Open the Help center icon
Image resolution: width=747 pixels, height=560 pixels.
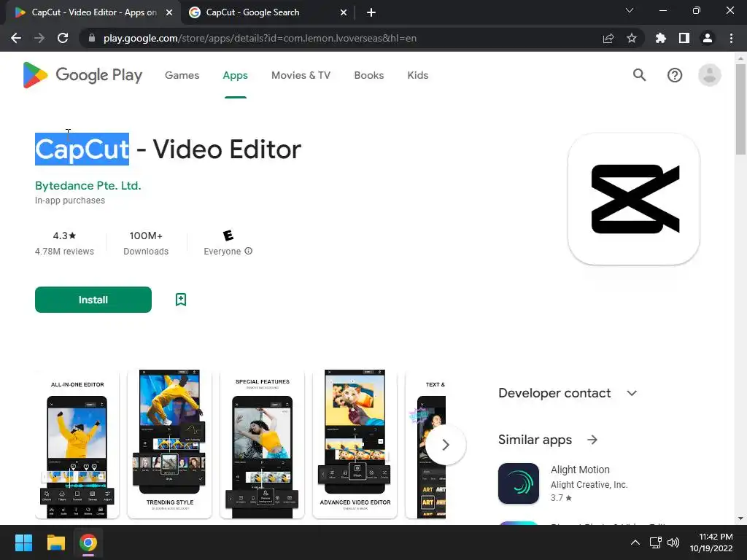pyautogui.click(x=675, y=75)
